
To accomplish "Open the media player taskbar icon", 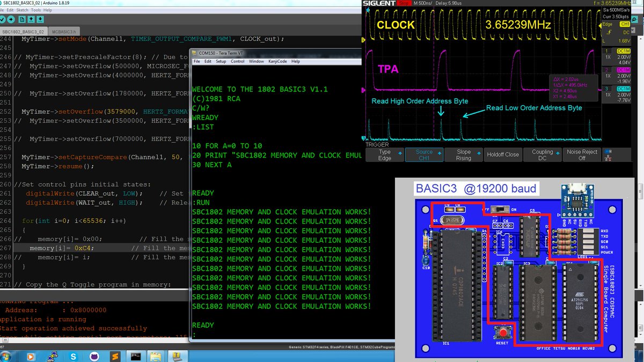I will (x=31, y=357).
